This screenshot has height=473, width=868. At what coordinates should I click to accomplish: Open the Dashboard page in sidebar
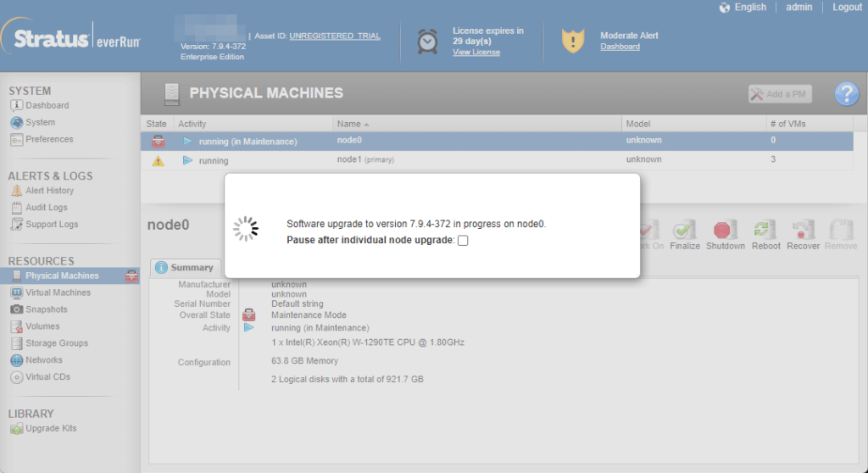(47, 105)
